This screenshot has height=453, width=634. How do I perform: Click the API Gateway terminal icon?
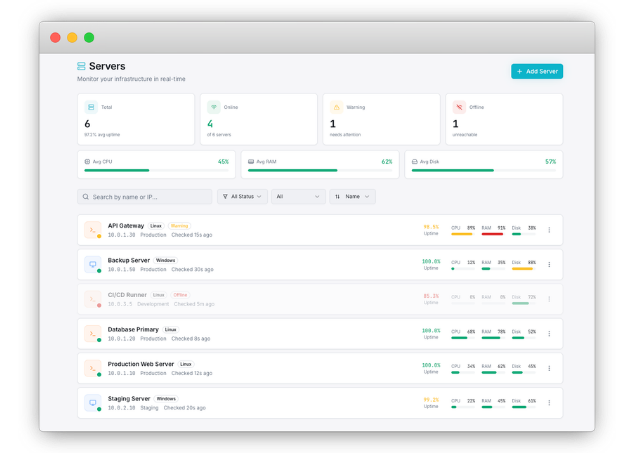point(93,230)
